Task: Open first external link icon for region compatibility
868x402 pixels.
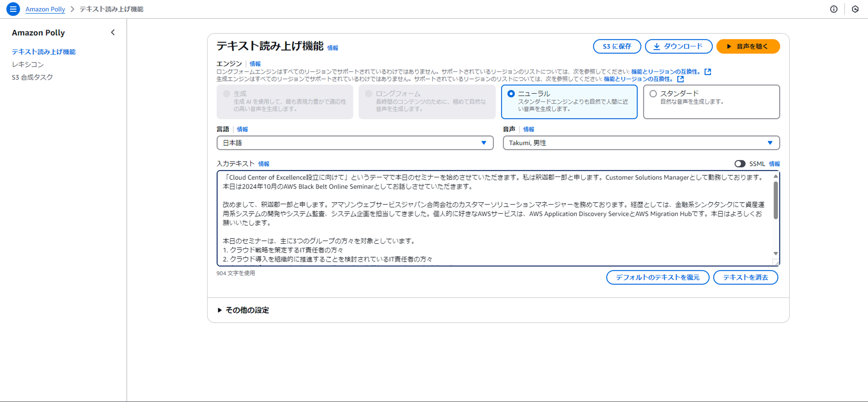Action: coord(708,72)
